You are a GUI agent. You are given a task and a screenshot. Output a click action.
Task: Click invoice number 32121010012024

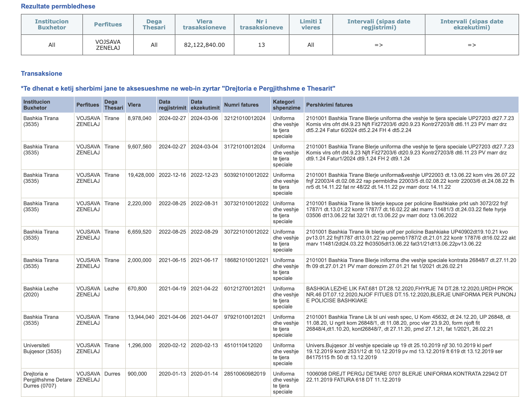click(x=245, y=118)
